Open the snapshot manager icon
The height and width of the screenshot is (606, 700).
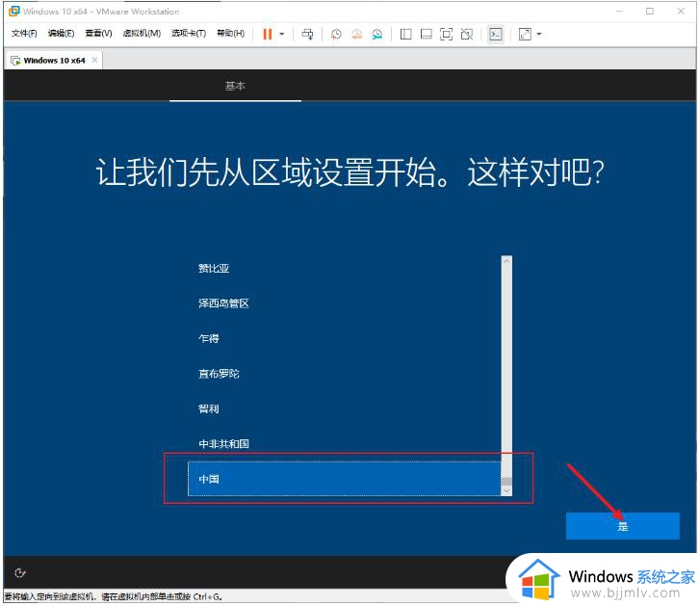point(377,35)
